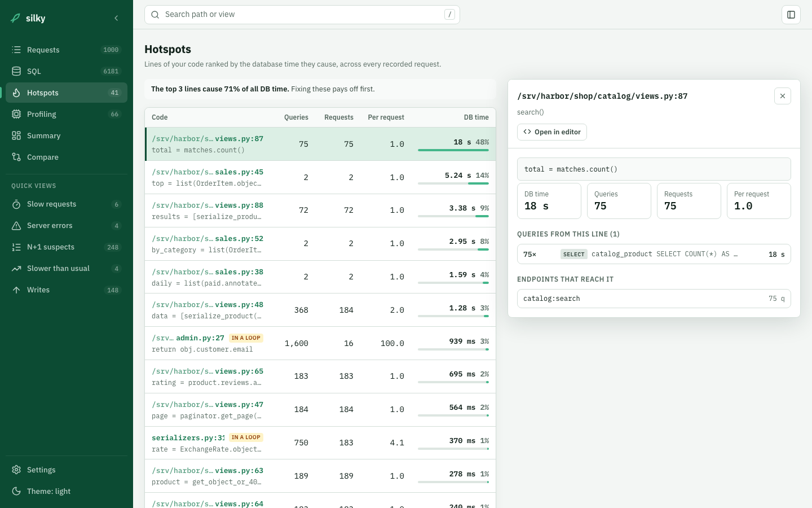This screenshot has height=508, width=812.
Task: Go to the Requests menu item
Action: click(x=67, y=50)
